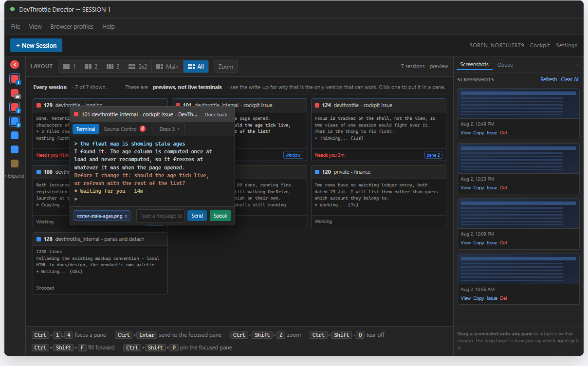Collapse the right panel with the chevron
Screen dimensions: 588x366
tap(577, 65)
